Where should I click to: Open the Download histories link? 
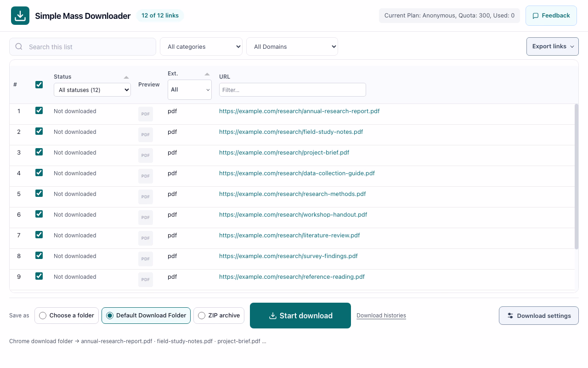[381, 316]
